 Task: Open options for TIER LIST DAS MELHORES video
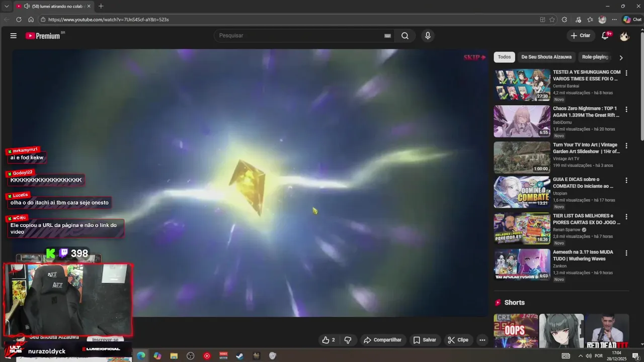626,216
